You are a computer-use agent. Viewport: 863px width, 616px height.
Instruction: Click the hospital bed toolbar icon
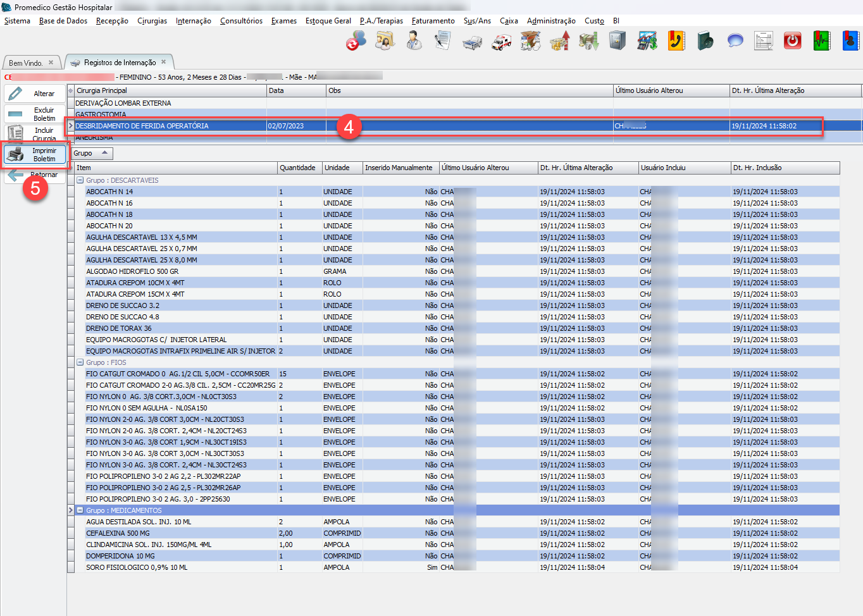472,42
